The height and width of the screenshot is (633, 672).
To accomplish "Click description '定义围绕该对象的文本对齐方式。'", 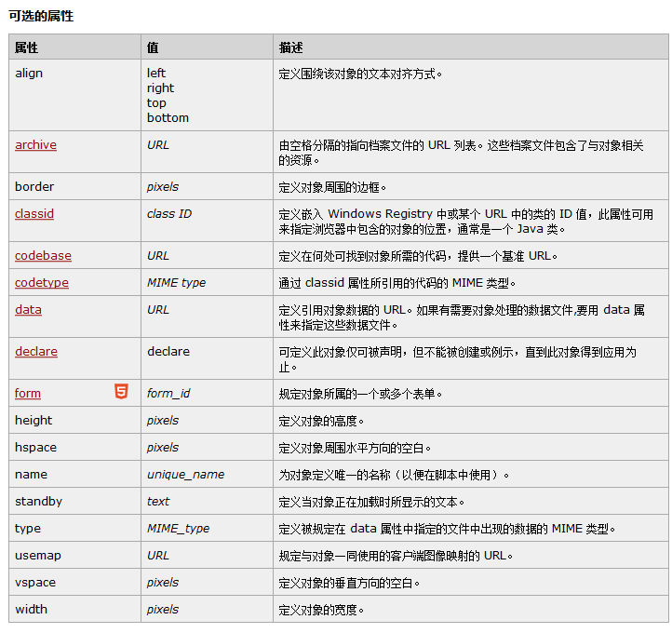I will tap(360, 74).
